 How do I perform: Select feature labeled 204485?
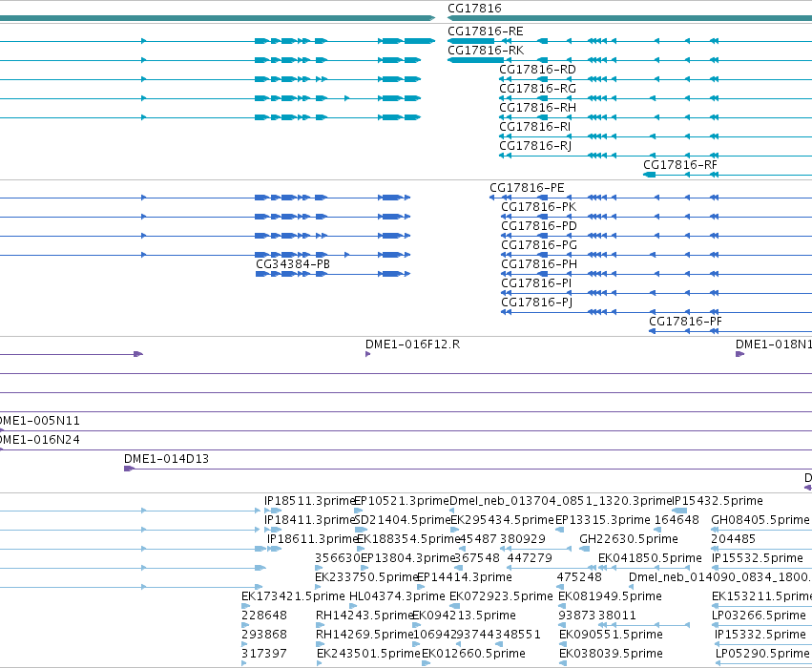(x=734, y=539)
